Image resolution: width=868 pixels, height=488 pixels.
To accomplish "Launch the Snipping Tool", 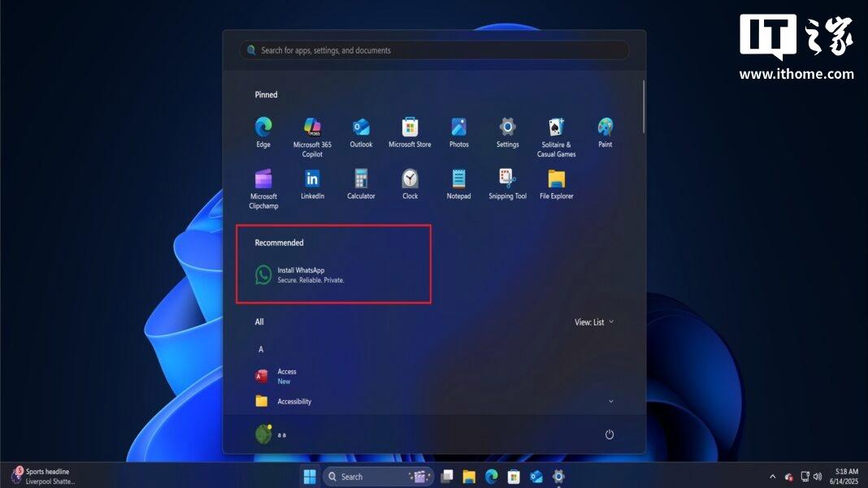I will coord(508,184).
